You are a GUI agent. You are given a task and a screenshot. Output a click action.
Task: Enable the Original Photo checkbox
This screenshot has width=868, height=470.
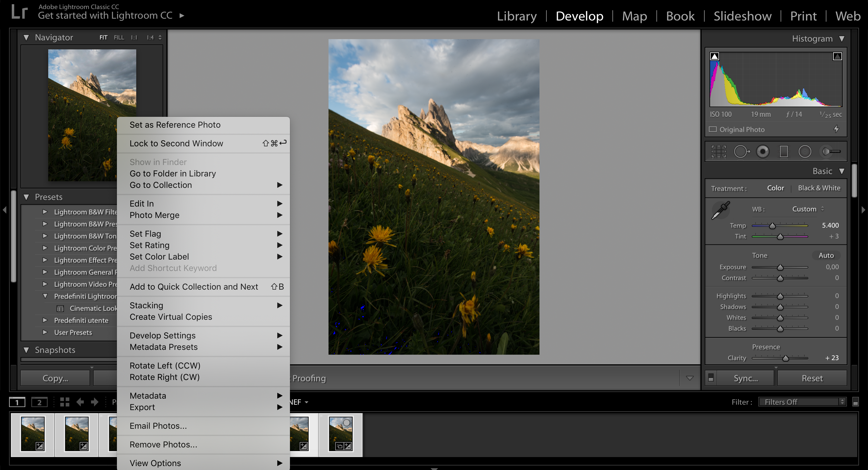[713, 129]
